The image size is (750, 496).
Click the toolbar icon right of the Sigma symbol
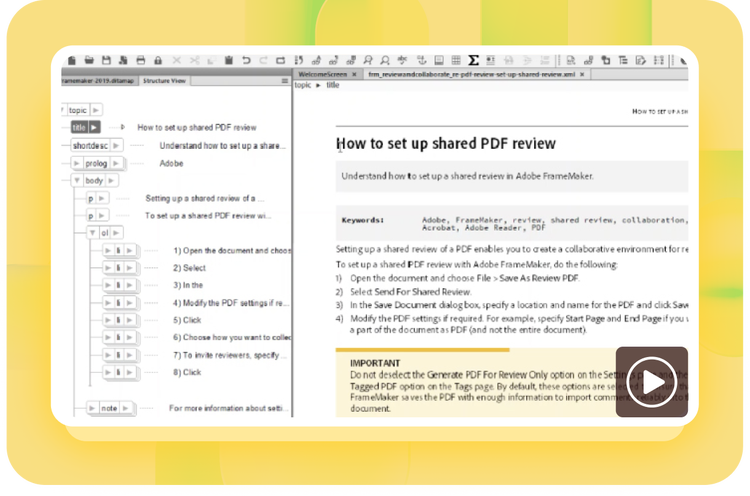click(x=490, y=60)
